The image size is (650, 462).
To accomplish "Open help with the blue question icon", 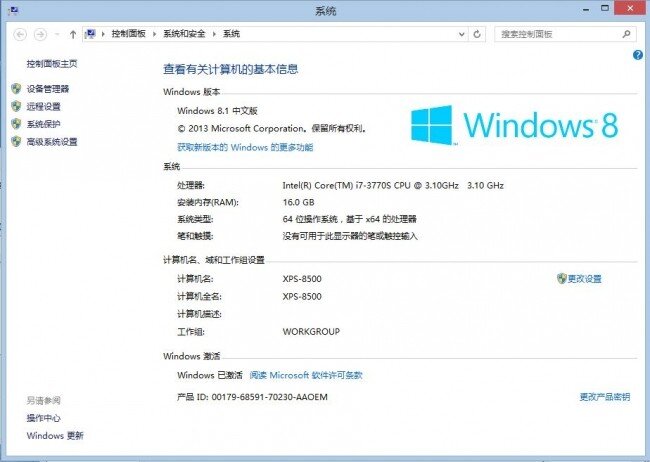I will pos(638,55).
